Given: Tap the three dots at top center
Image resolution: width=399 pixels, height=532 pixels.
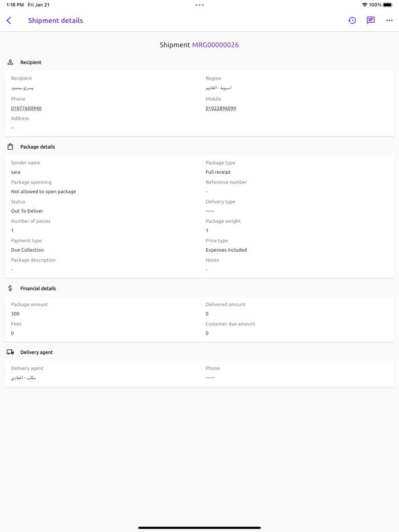Looking at the screenshot, I should (x=199, y=5).
